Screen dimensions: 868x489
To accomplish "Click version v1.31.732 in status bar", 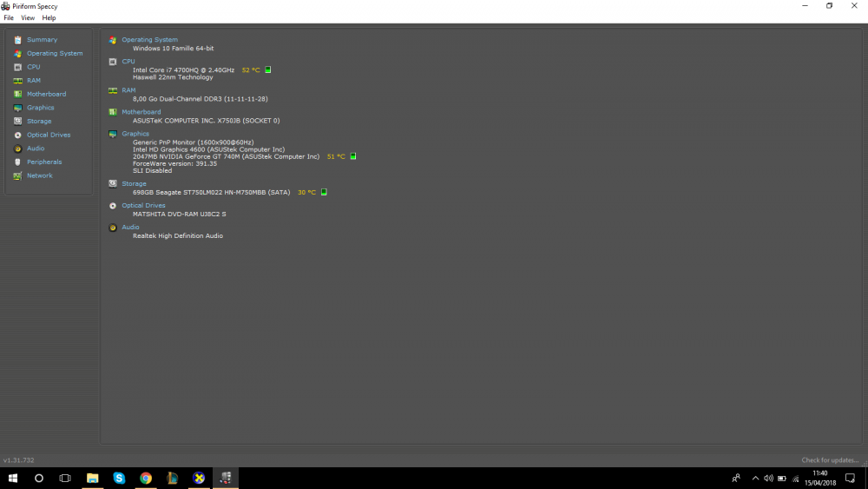I will (x=19, y=460).
